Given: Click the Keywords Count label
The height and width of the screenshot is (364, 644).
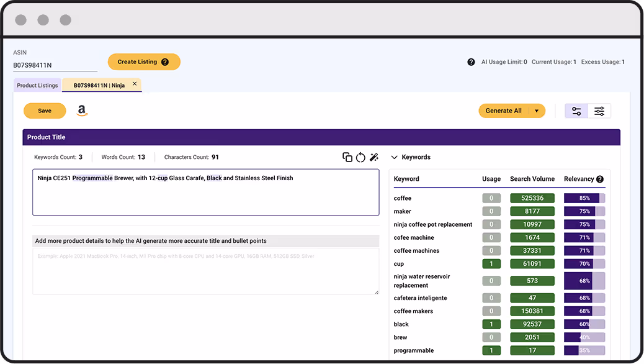Looking at the screenshot, I should pyautogui.click(x=55, y=157).
